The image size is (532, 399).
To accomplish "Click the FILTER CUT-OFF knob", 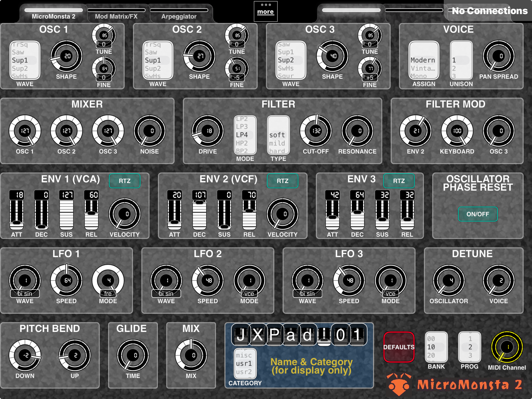I will tap(316, 131).
